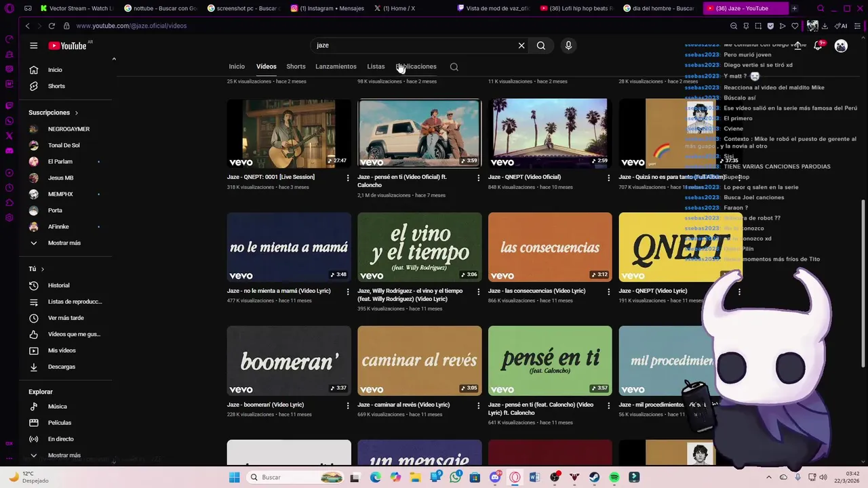868x488 pixels.
Task: Open YouTube notifications bell
Action: coord(818,45)
